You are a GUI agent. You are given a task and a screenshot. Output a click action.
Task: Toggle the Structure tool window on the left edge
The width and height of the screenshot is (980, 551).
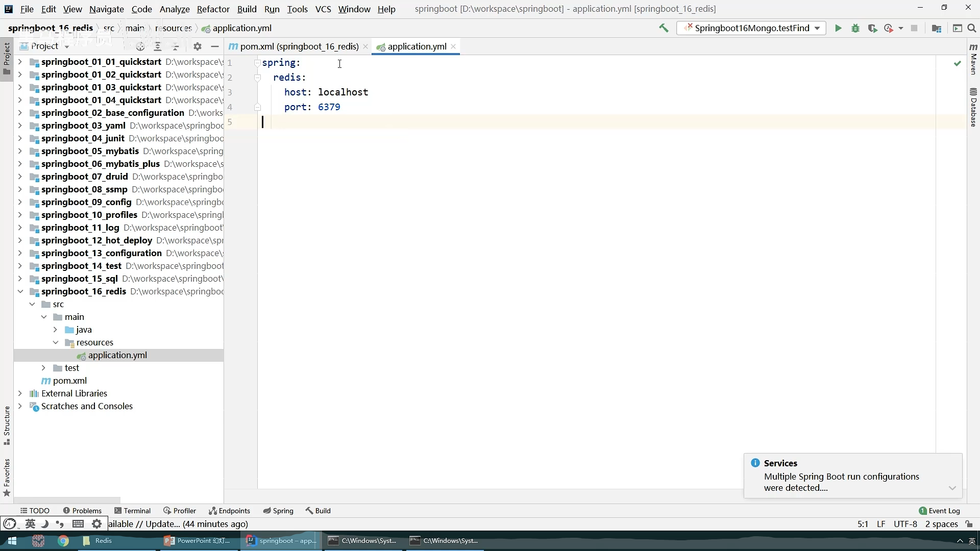(7, 424)
